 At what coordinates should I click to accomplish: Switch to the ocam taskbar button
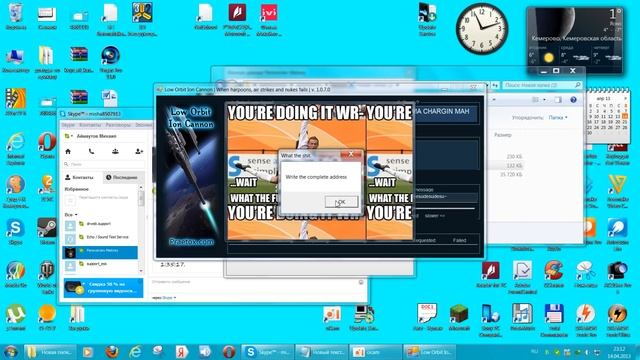click(x=375, y=352)
